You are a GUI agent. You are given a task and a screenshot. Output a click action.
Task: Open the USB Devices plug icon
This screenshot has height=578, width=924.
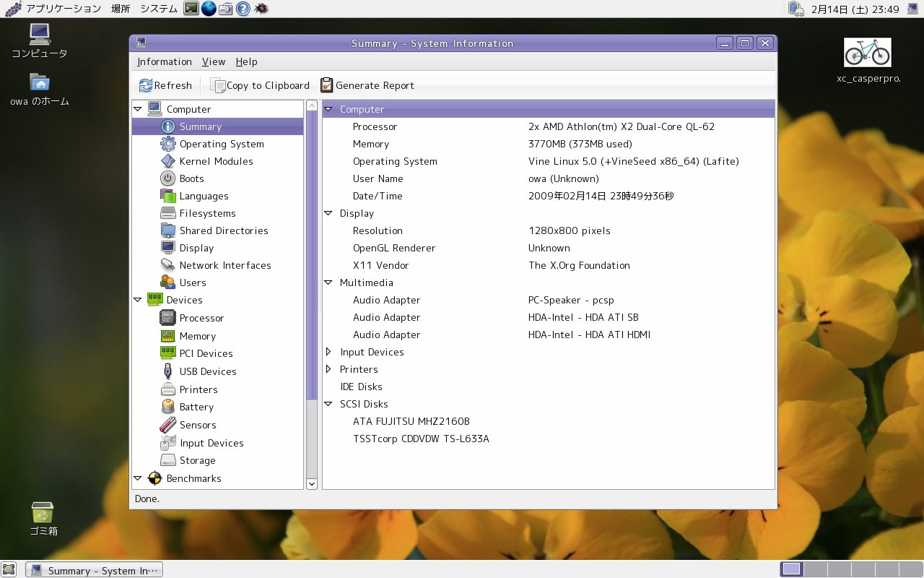coord(167,371)
